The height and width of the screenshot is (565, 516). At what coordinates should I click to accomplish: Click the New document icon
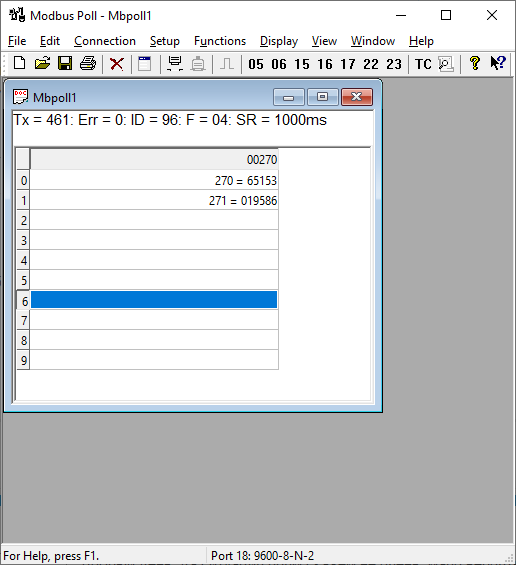coord(19,64)
